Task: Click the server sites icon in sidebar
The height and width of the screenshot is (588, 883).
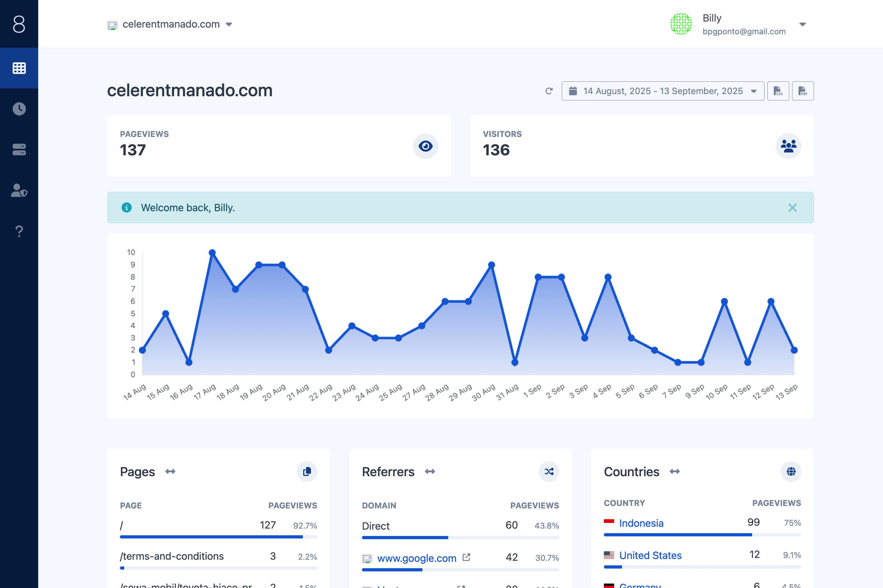Action: pos(19,150)
